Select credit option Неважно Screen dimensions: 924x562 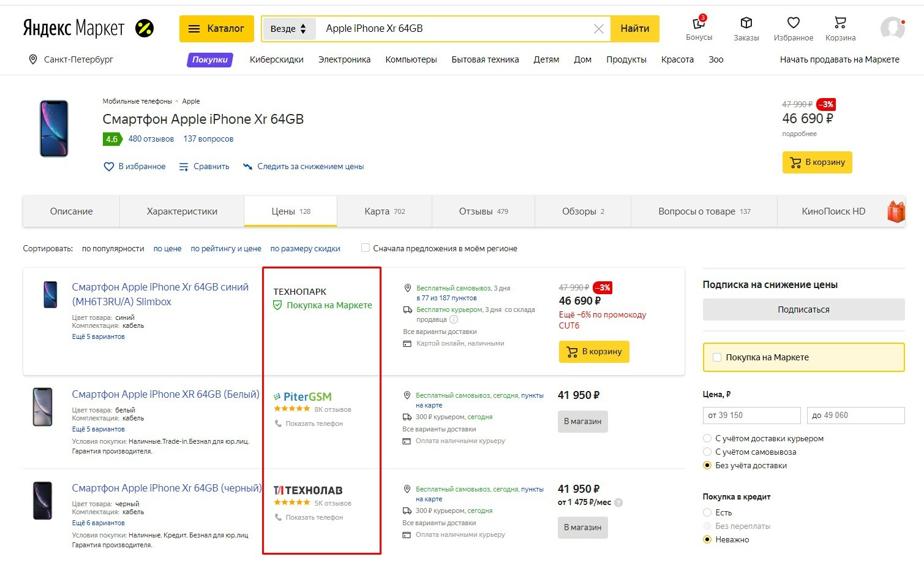coord(708,539)
